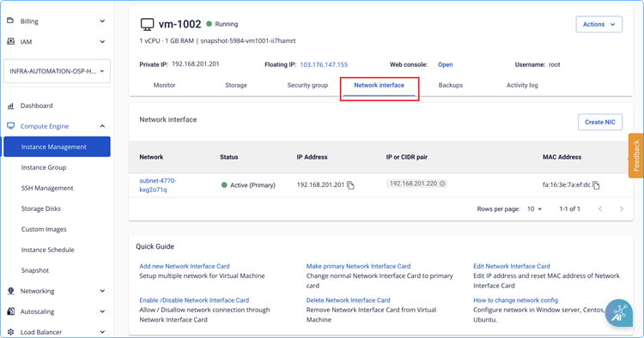
Task: Collapse the Compute Engine section
Action: tap(102, 126)
